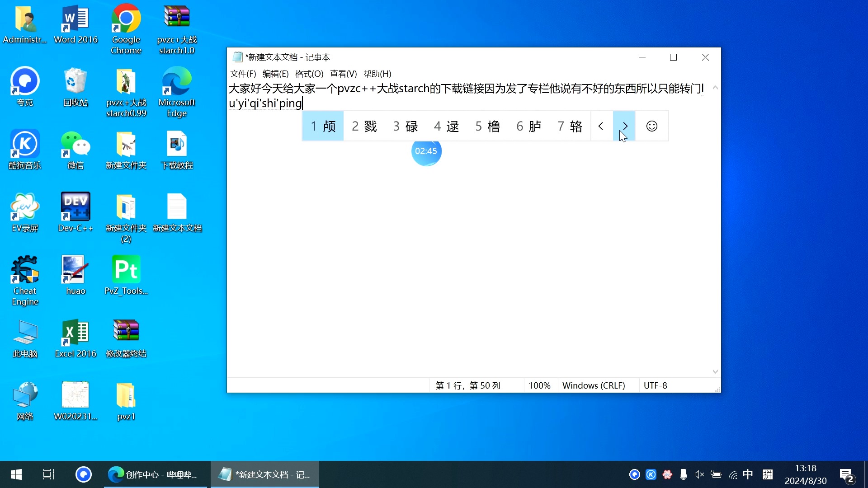Open 查看(V) View menu
Viewport: 868px width, 488px height.
click(x=342, y=73)
